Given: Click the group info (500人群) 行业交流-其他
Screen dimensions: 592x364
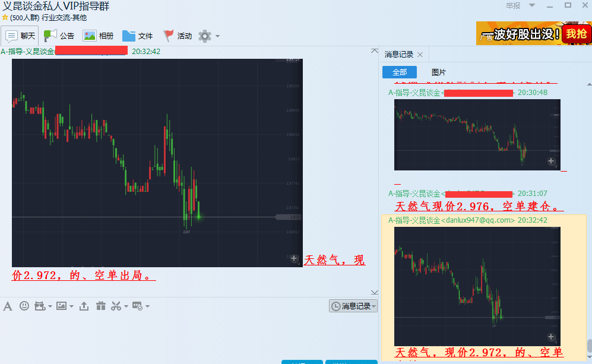Looking at the screenshot, I should point(48,17).
